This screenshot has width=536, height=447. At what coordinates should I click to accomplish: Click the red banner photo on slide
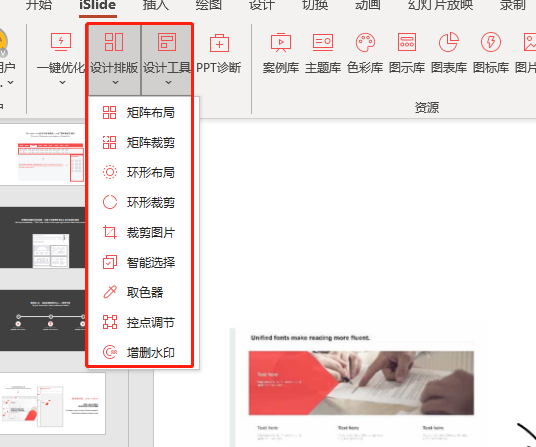tap(361, 383)
